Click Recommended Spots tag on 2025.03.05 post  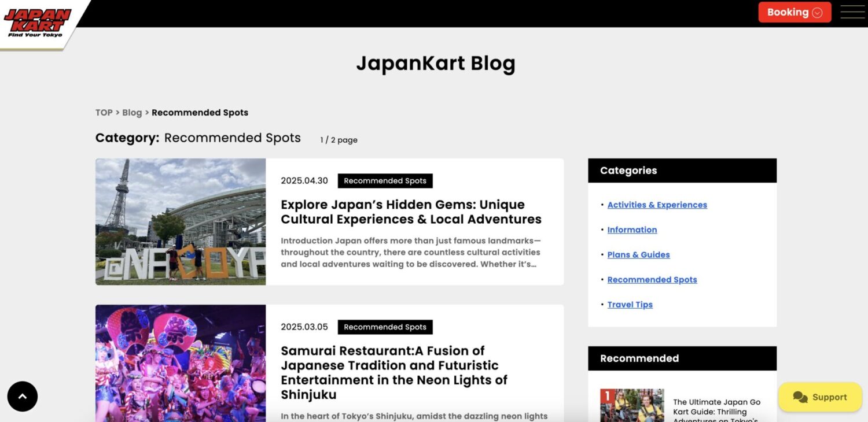[x=385, y=327]
